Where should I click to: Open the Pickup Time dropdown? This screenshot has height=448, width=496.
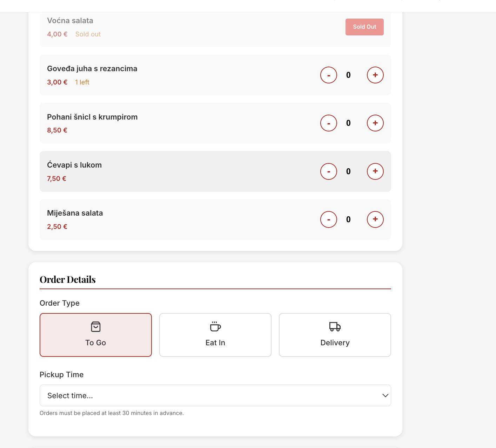215,395
